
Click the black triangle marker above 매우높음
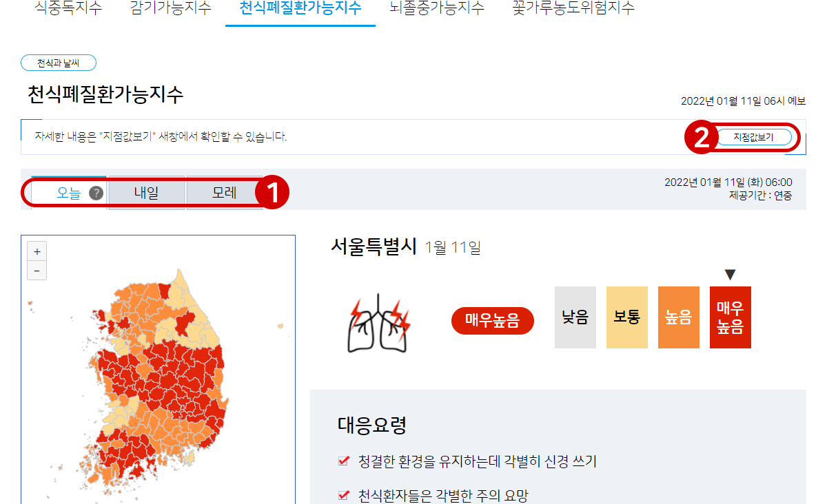tap(731, 275)
